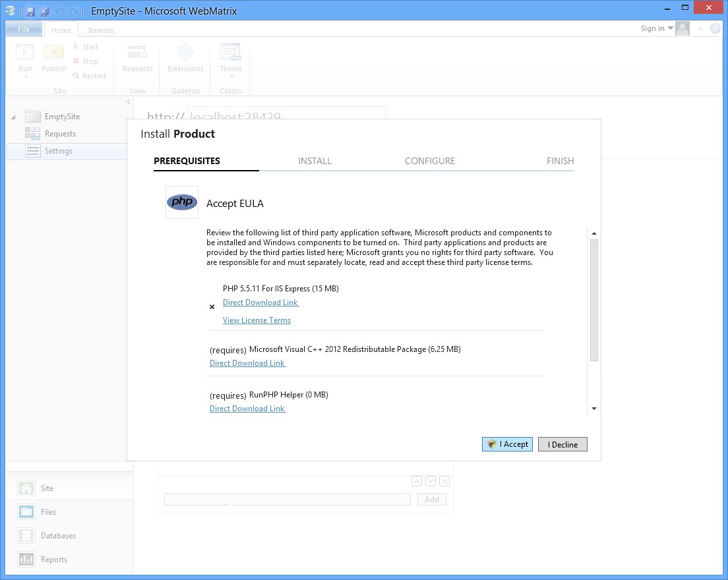The width and height of the screenshot is (728, 580).
Task: Remove PHP 5.5.11 using the x mark
Action: tap(212, 306)
